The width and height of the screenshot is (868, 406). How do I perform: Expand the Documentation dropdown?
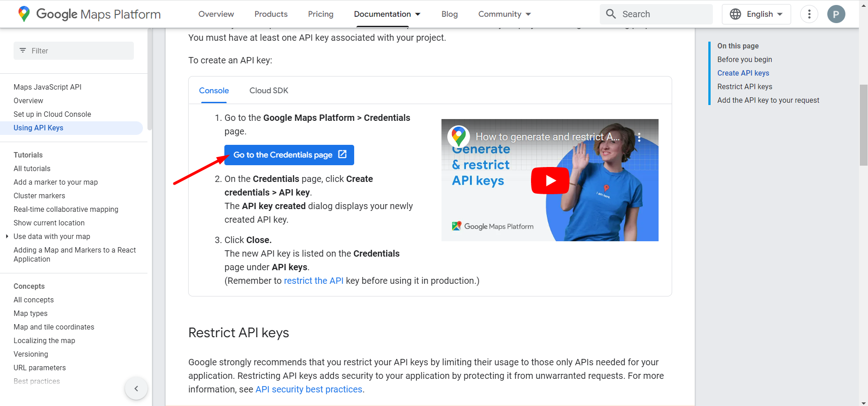[387, 14]
